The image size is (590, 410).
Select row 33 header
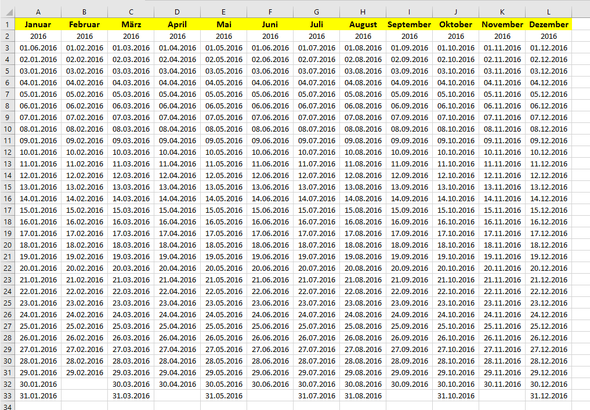pyautogui.click(x=7, y=396)
